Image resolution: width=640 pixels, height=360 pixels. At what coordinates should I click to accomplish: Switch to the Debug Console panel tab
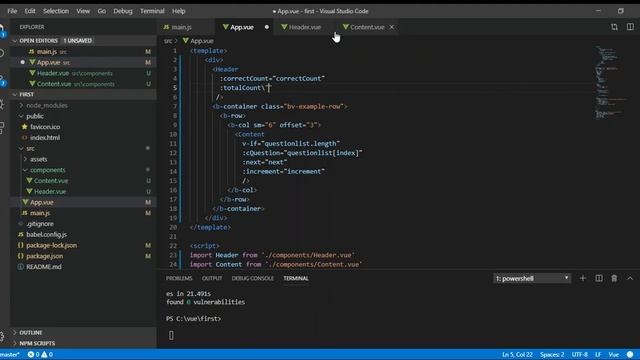(x=253, y=278)
